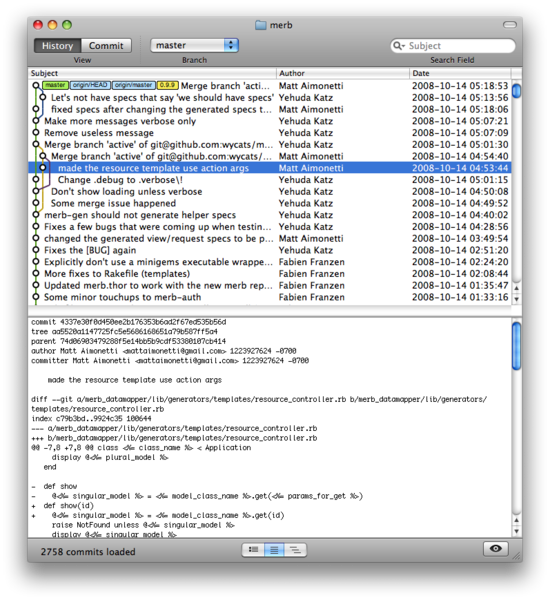Click the '2758 commits loaded' status text
This screenshot has width=550, height=600.
88,552
